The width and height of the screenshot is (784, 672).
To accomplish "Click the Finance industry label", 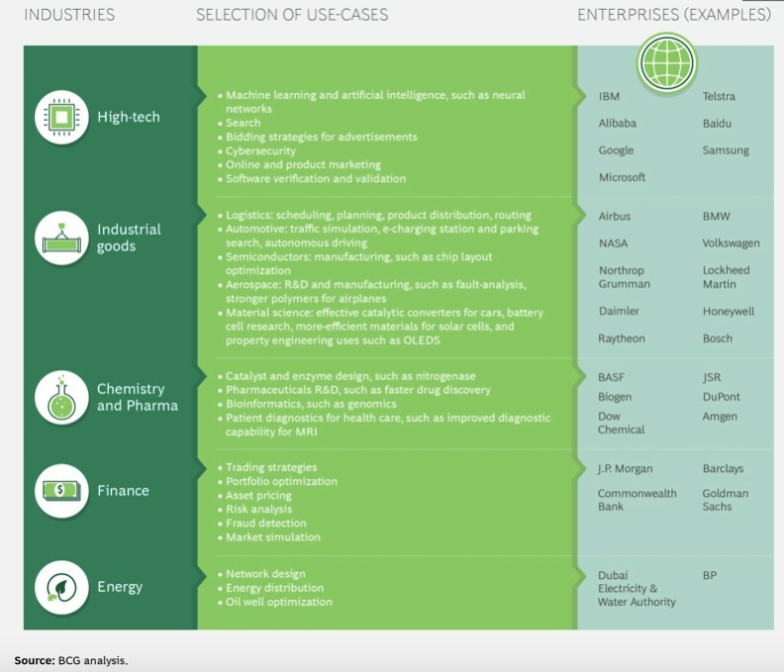I will click(123, 491).
